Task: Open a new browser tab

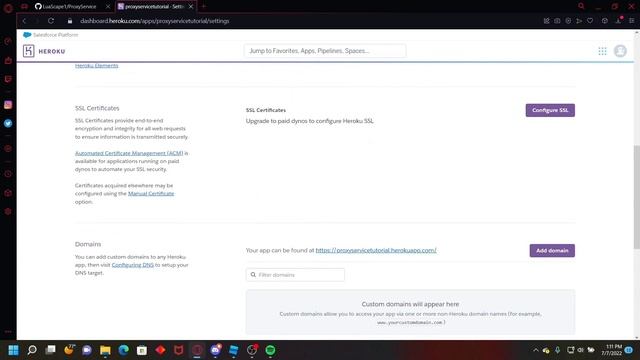Action: [x=204, y=6]
